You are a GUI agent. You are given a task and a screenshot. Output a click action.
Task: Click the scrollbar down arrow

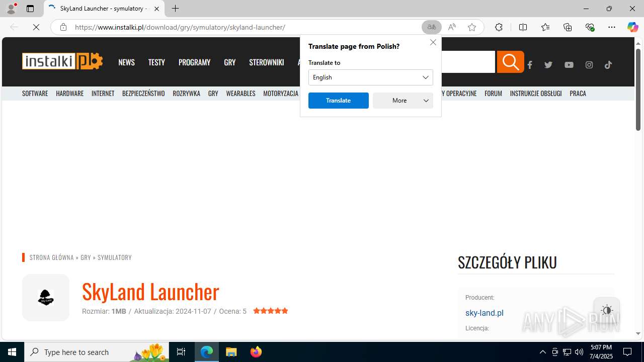(x=638, y=333)
